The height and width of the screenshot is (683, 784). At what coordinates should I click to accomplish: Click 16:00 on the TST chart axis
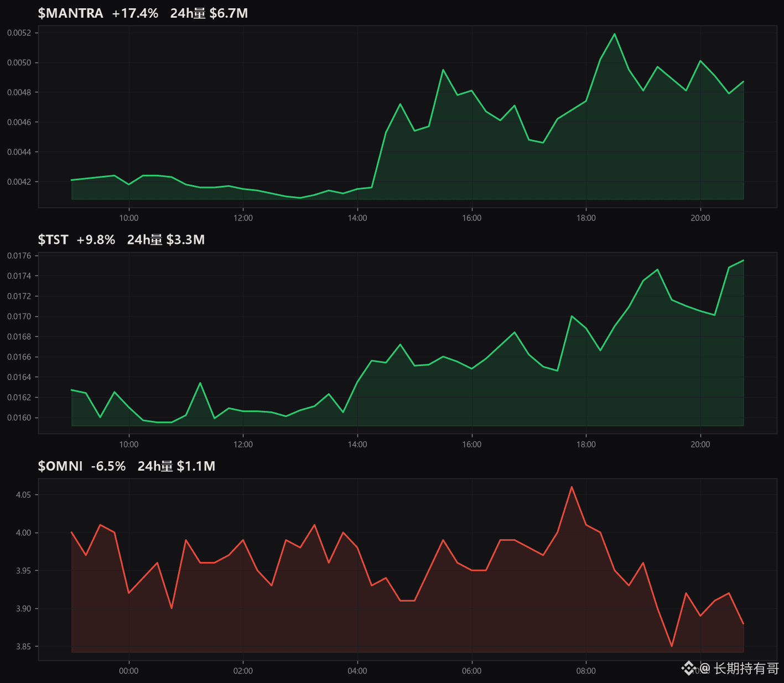pos(472,445)
